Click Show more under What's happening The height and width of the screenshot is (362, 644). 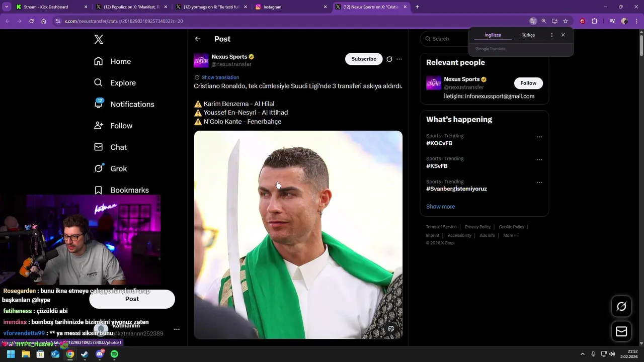440,207
